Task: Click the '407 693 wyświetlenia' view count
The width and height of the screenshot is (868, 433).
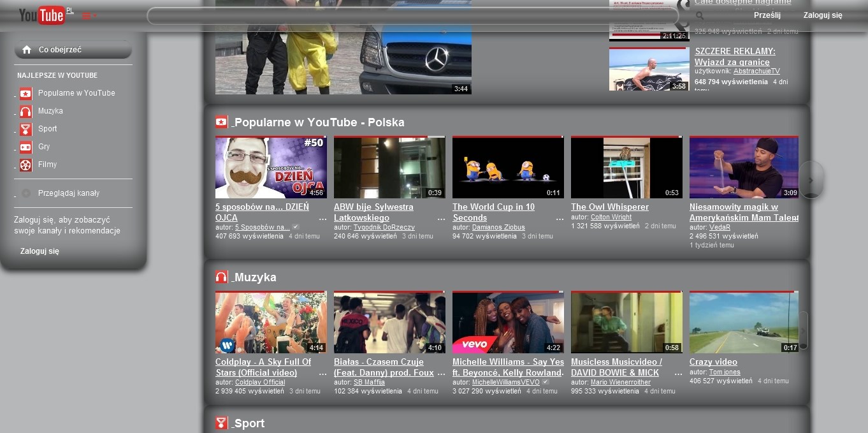Action: point(249,236)
